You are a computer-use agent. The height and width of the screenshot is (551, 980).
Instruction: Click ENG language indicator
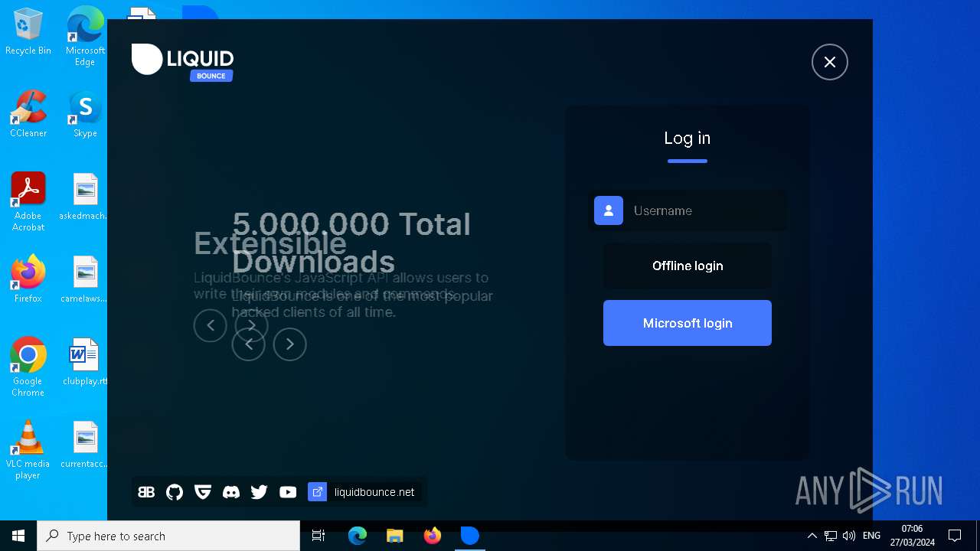(871, 536)
